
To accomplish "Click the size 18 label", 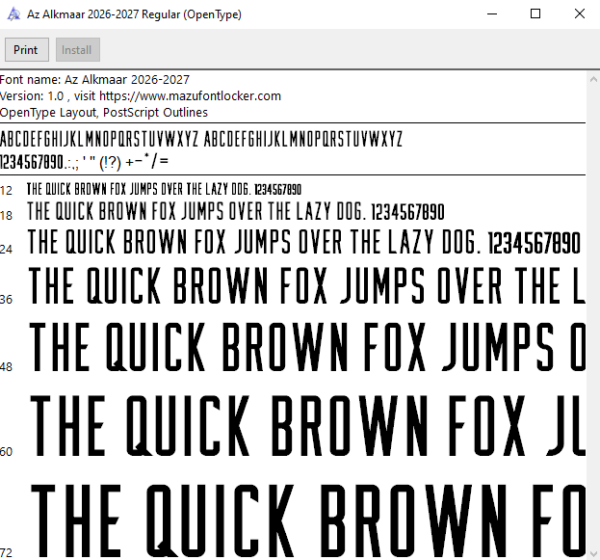I will [6, 216].
